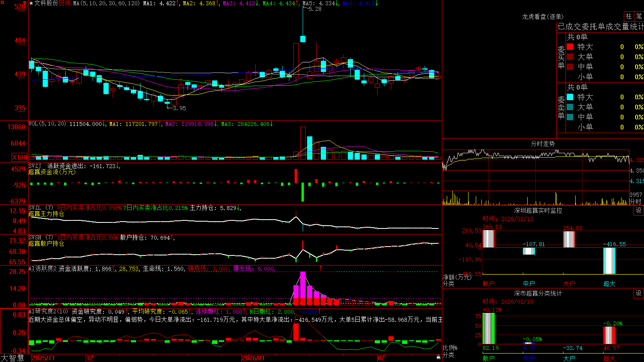The height and width of the screenshot is (362, 644).
Task: Click the 委买单 section label
Action: pos(561,58)
